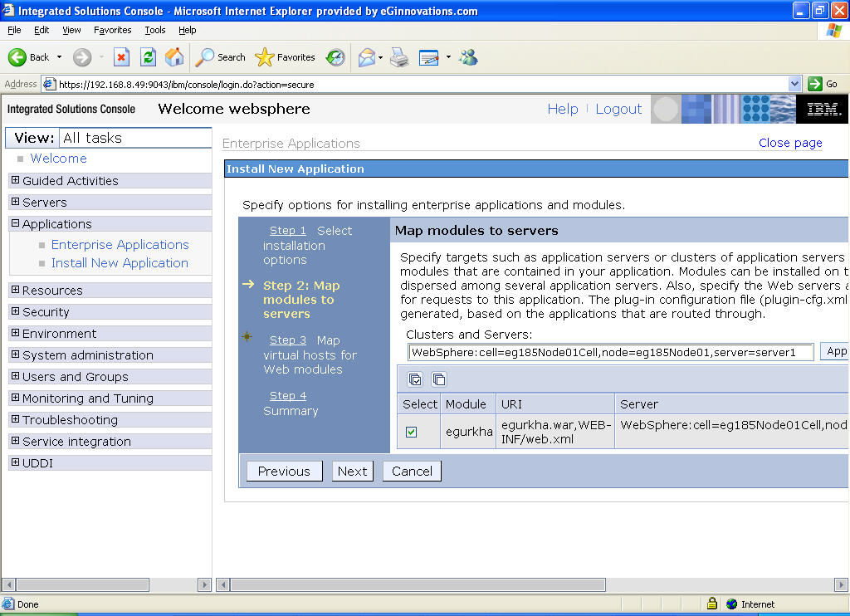Open the Search magnifier in toolbar
This screenshot has height=616, width=850.
point(204,57)
